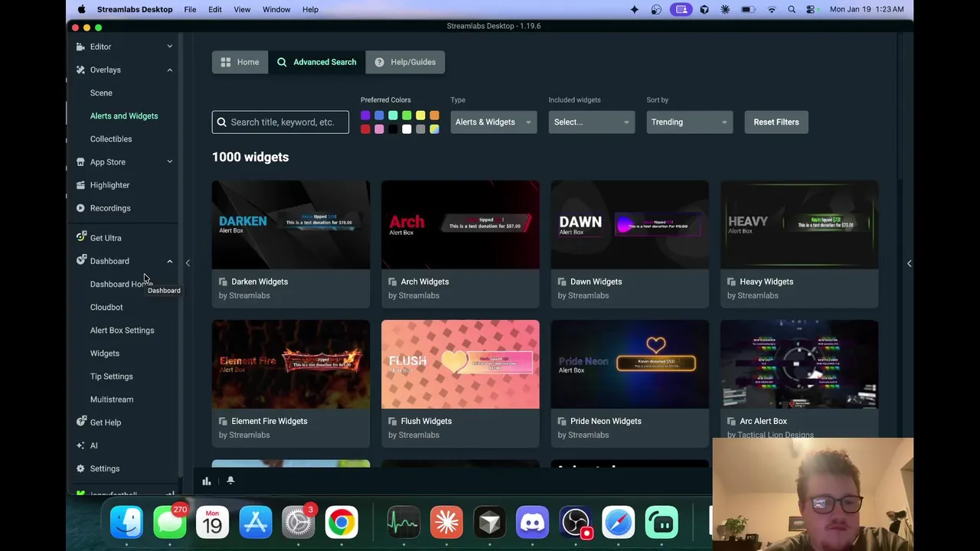Collapse the left sidebar with arrow handle
This screenshot has height=551, width=980.
188,263
